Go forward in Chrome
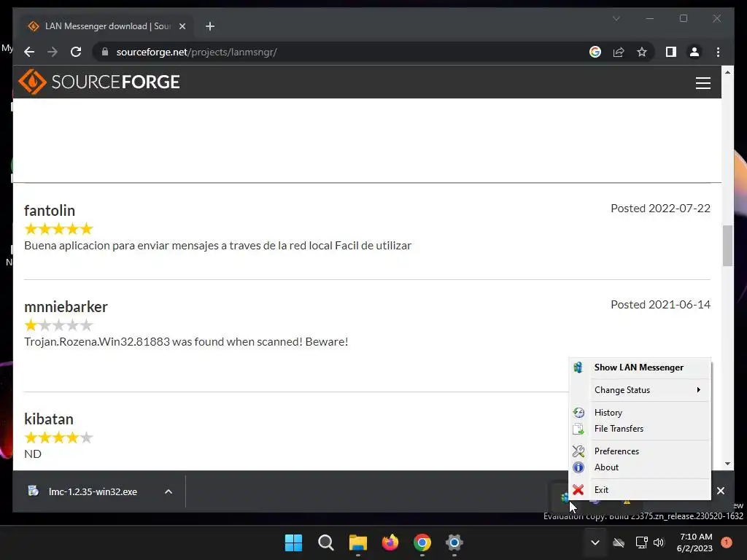 pos(53,52)
